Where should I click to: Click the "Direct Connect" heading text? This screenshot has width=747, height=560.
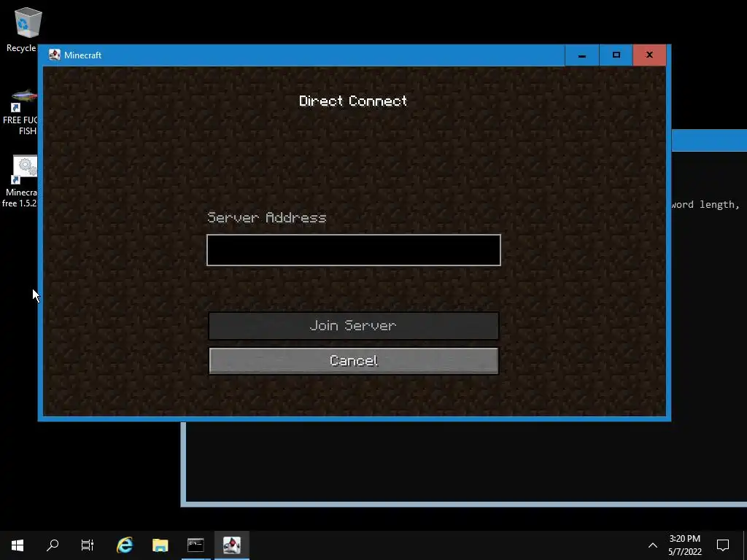click(x=353, y=101)
